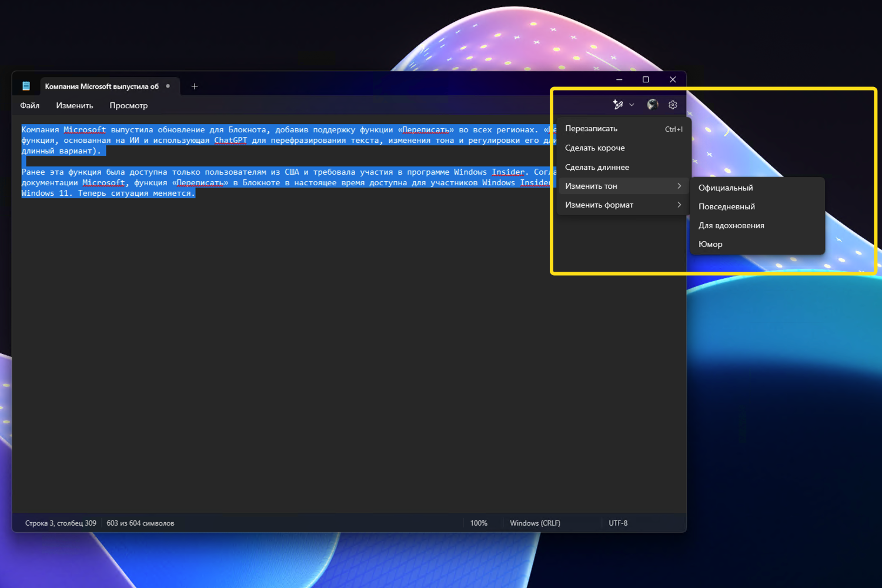Expand the Изменить формат submenu
This screenshot has height=588, width=882.
[623, 205]
